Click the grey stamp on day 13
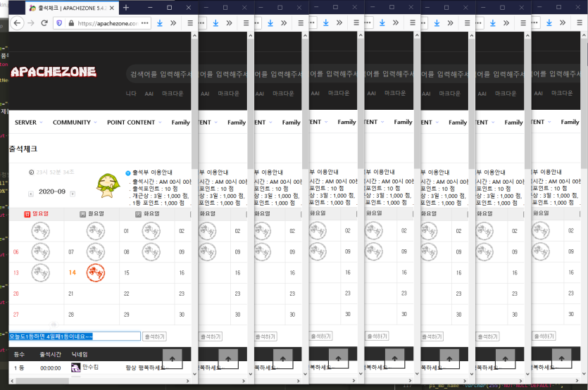This screenshot has height=390, width=588. click(41, 272)
